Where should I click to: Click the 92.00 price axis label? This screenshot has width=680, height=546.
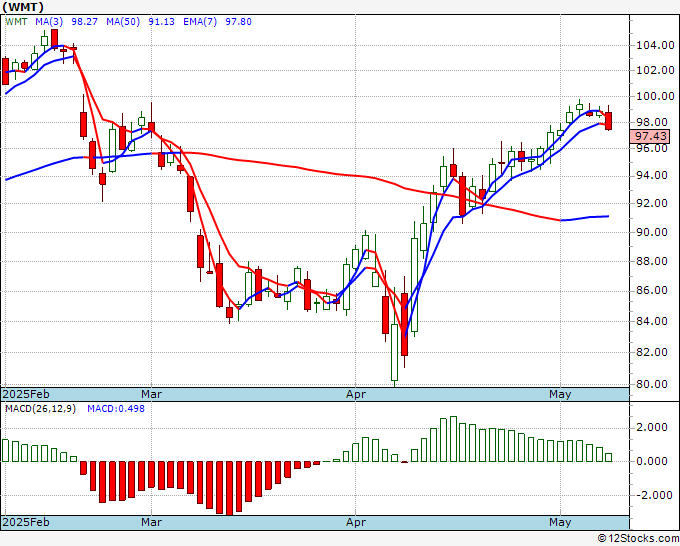click(x=651, y=203)
